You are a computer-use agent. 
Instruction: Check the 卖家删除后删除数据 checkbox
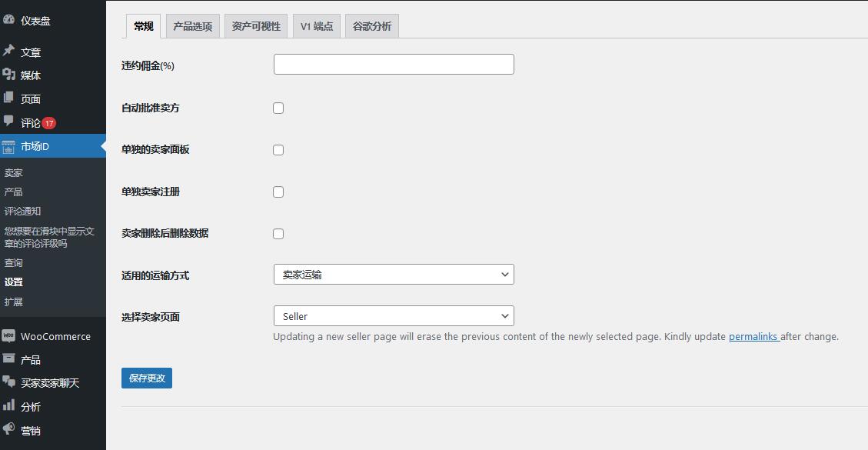278,234
